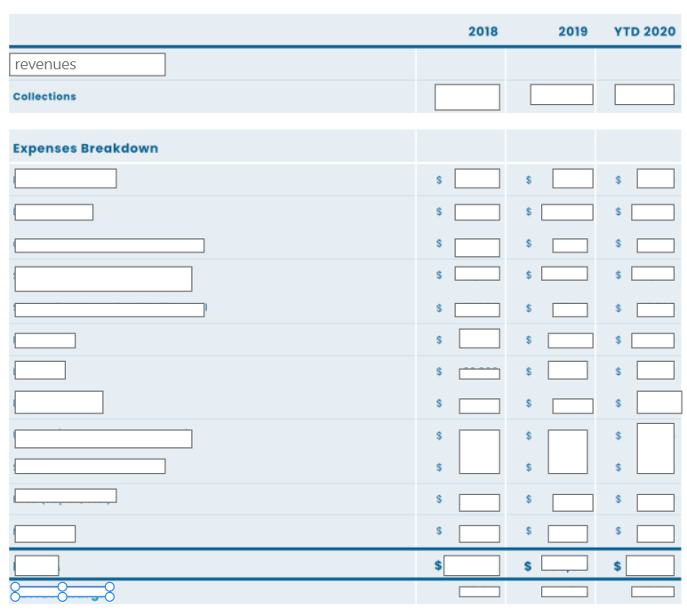Select the first expense row's YTD 2020 field

click(x=656, y=179)
